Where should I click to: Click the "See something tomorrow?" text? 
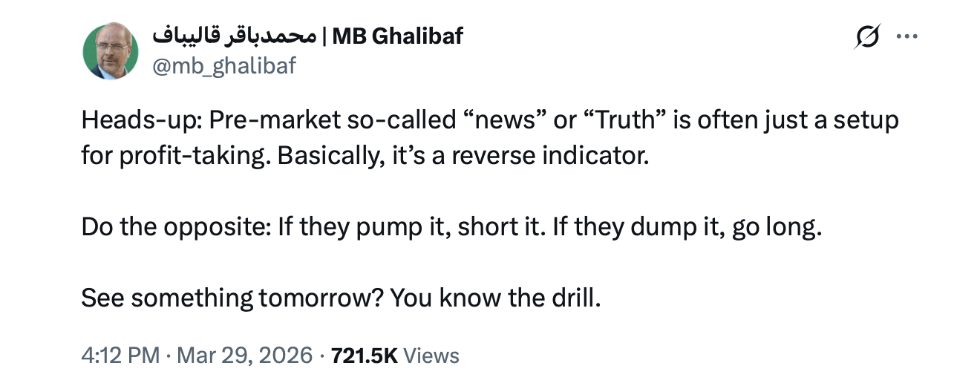coord(229,298)
